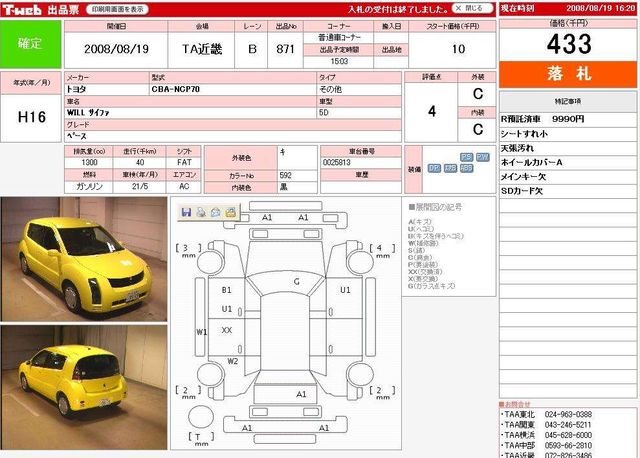
Task: Select the color number 592
Action: click(x=286, y=176)
